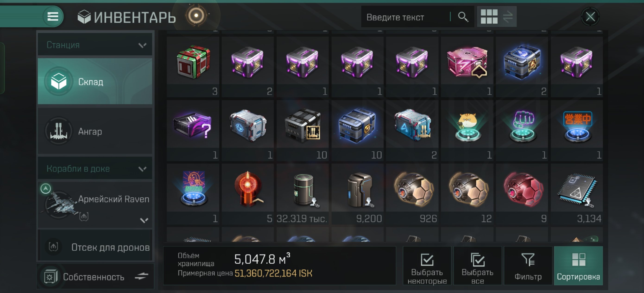This screenshot has height=293, width=644.
Task: Select the cat hologram item
Action: 467,131
